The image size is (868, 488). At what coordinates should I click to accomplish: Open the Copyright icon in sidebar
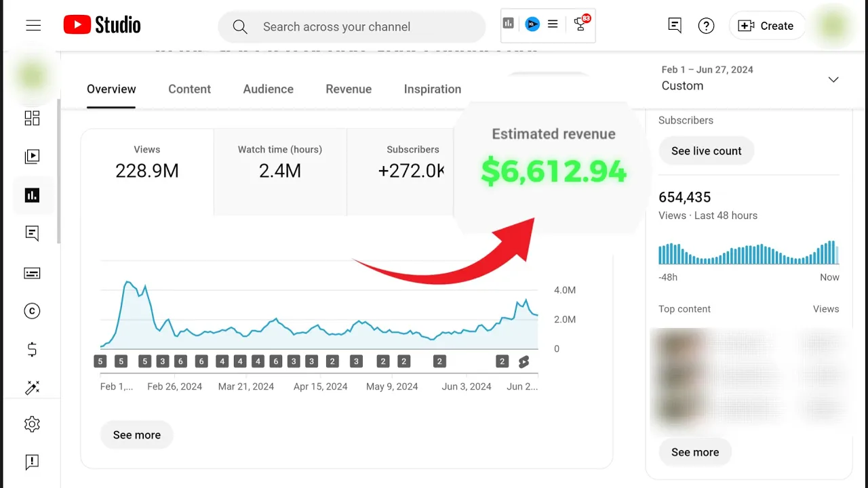[32, 311]
